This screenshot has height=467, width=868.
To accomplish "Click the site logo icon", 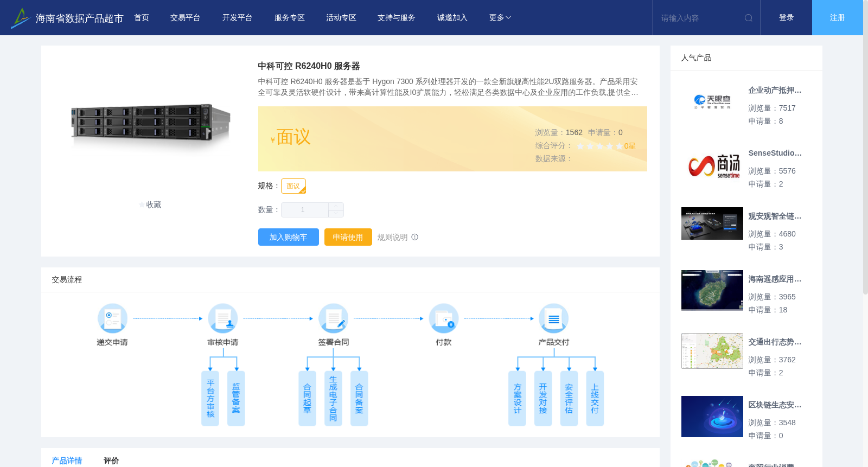I will 21,18.
